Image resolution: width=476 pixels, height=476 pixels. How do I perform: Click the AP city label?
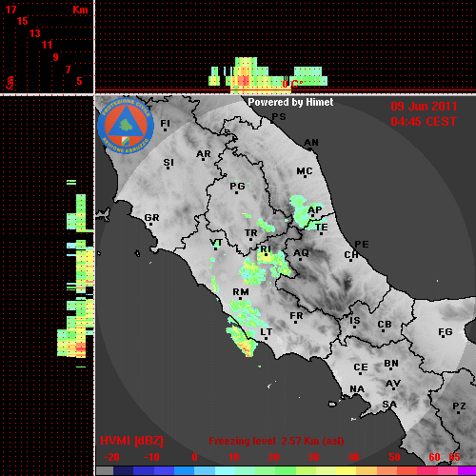pyautogui.click(x=315, y=209)
